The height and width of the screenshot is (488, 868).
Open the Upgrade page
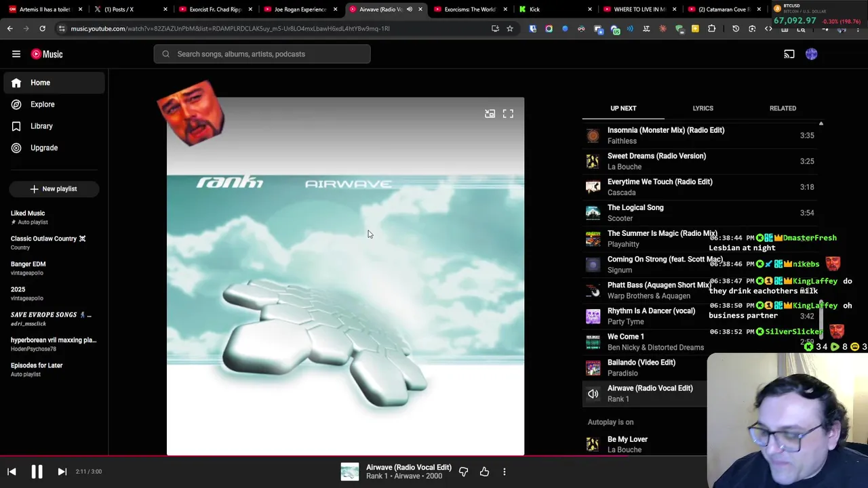54,148
